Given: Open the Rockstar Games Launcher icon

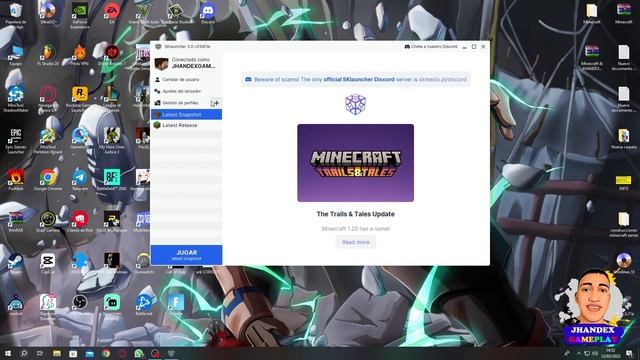Looking at the screenshot, I should pos(80,99).
